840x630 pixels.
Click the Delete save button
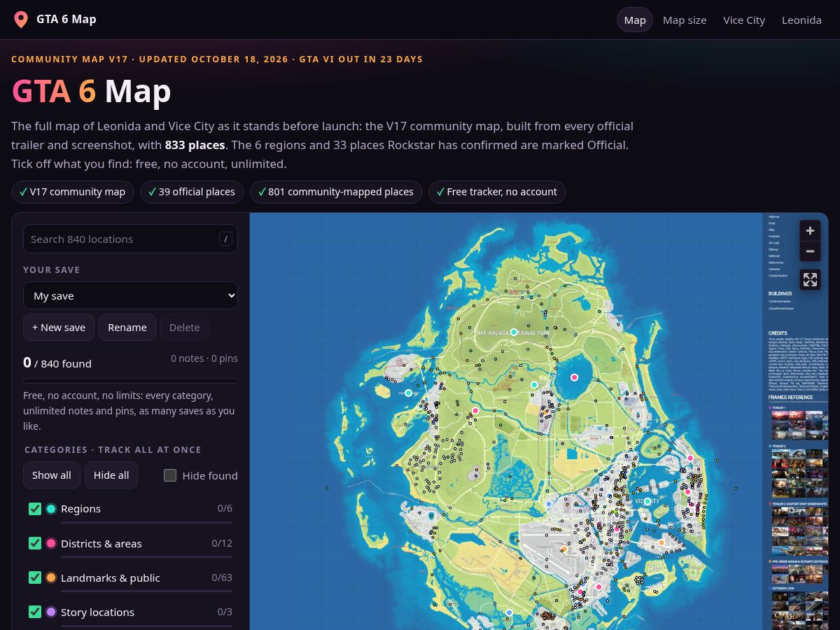tap(185, 327)
